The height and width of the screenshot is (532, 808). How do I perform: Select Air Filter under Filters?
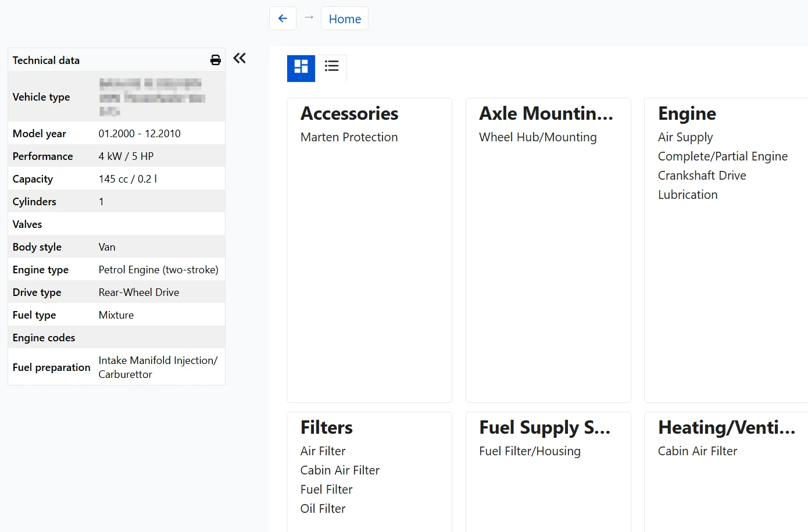323,451
